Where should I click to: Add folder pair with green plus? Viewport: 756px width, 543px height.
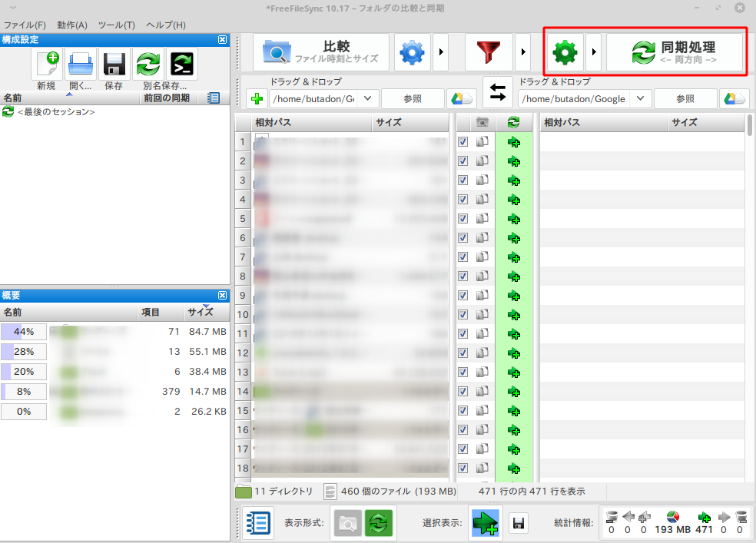257,99
